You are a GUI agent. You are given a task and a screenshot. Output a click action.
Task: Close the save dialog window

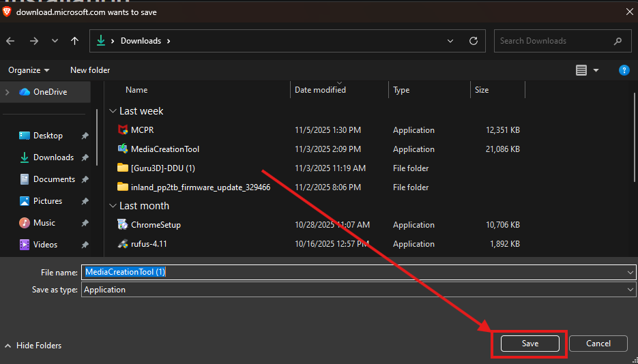pos(629,12)
